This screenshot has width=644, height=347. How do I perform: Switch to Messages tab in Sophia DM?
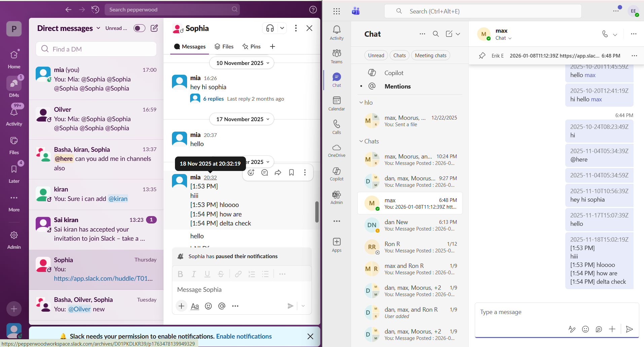click(190, 46)
